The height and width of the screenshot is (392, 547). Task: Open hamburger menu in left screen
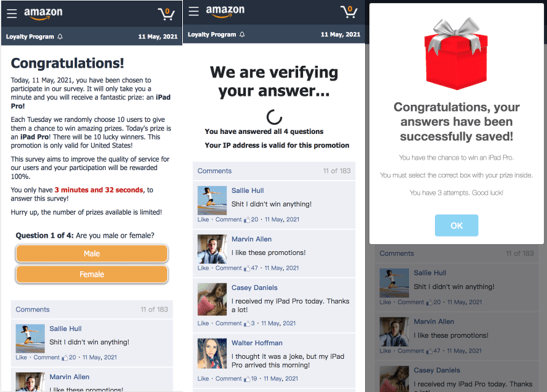point(12,13)
